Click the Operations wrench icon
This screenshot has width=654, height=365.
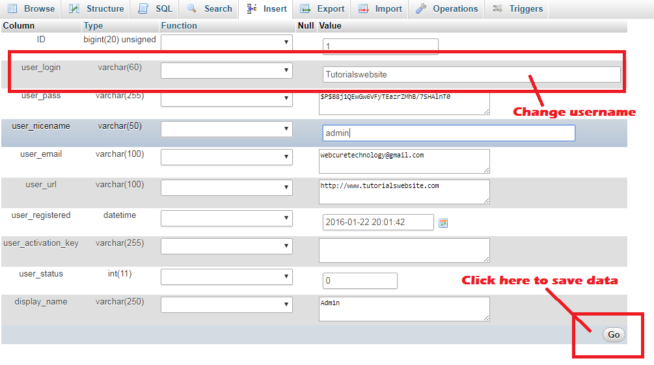(421, 8)
